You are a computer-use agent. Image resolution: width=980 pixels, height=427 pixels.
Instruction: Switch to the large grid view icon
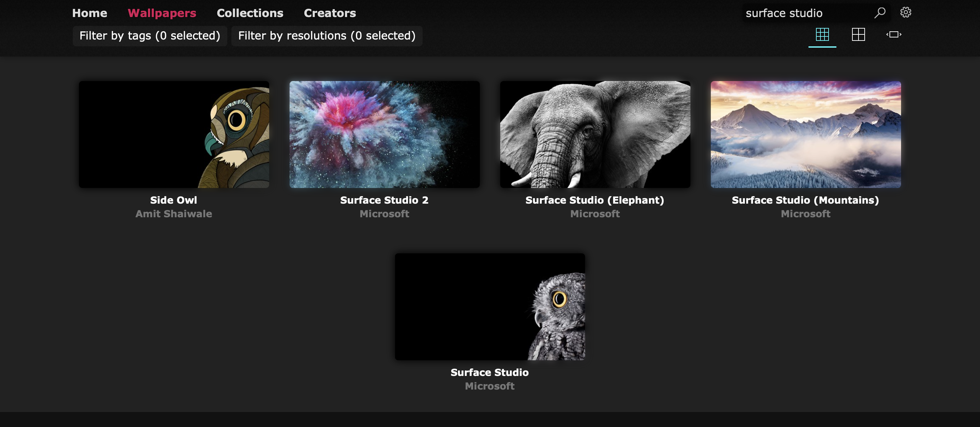tap(858, 35)
